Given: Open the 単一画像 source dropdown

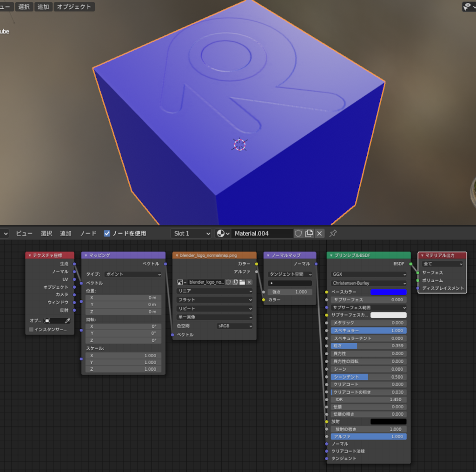Looking at the screenshot, I should pos(215,317).
